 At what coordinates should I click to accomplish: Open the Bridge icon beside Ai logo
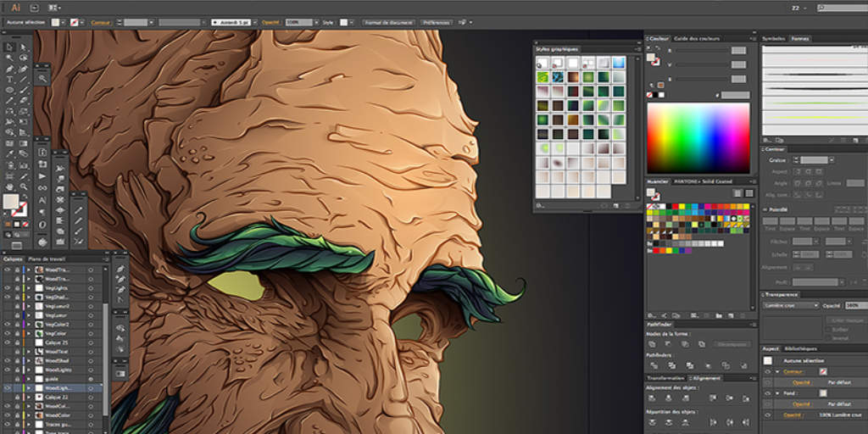point(34,8)
